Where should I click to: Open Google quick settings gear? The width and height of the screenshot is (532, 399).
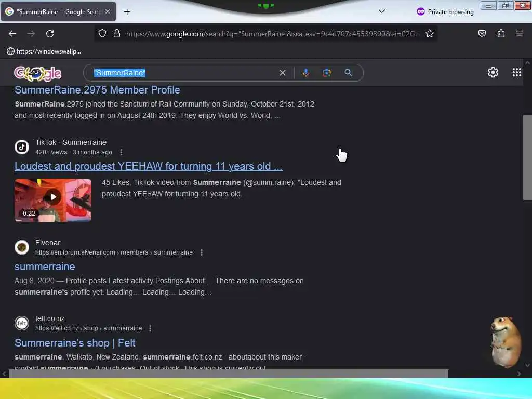pyautogui.click(x=493, y=72)
